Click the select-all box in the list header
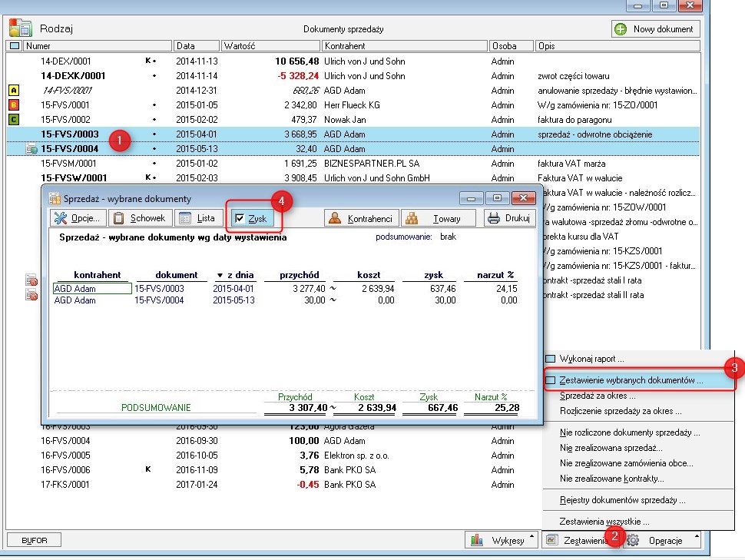This screenshot has height=560, width=745. 14,46
